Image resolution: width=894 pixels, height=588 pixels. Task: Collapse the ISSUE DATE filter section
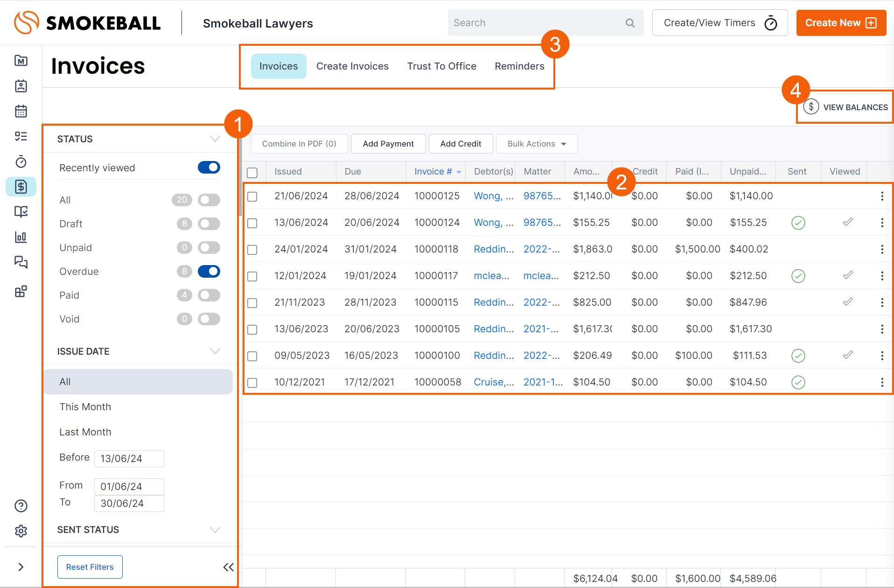coord(215,351)
